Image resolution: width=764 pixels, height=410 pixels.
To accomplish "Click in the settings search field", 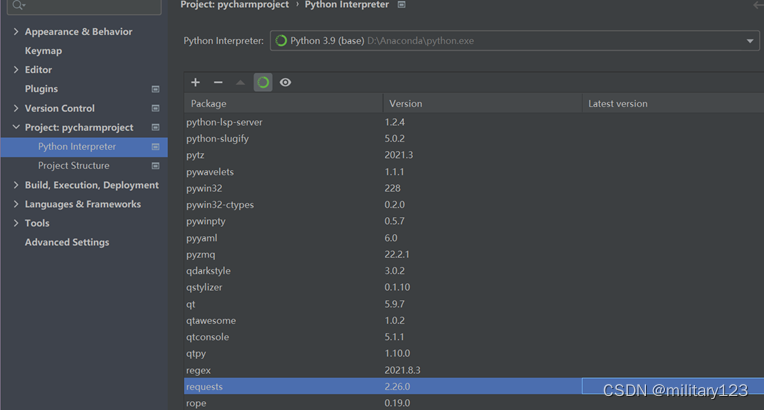I will (x=85, y=5).
